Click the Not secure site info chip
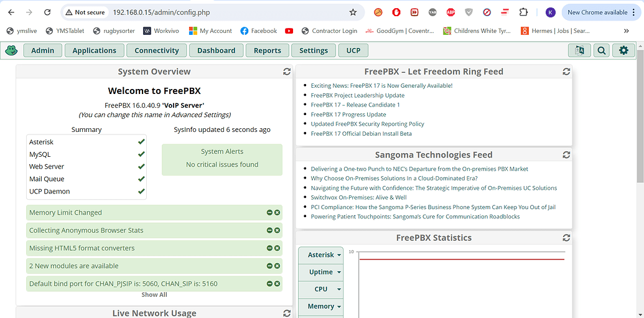The height and width of the screenshot is (318, 644). click(x=85, y=12)
